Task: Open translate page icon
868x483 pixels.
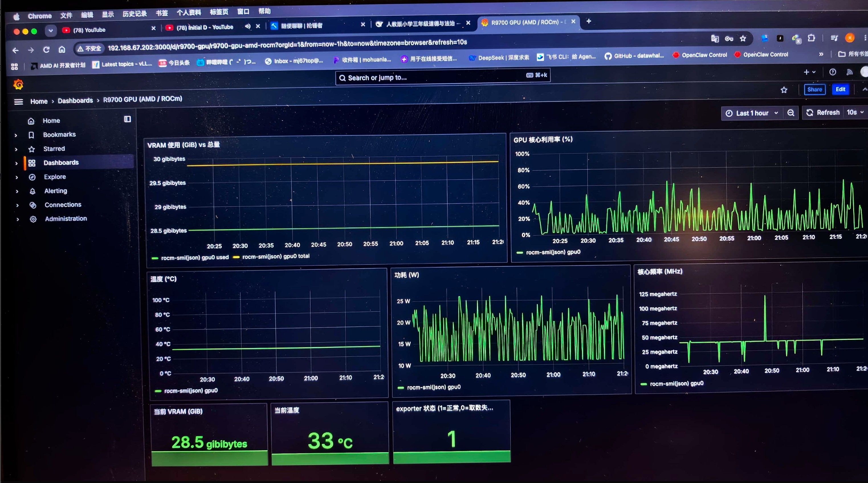Action: [715, 39]
